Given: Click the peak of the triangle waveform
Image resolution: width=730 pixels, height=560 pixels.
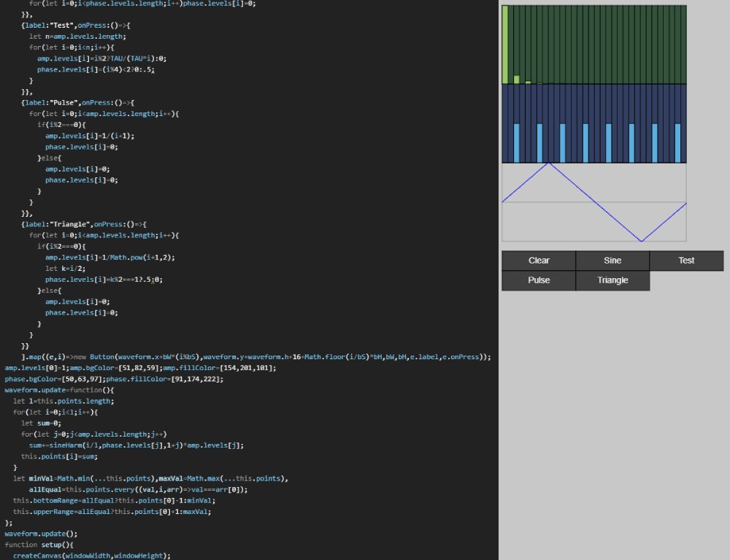Looking at the screenshot, I should pos(548,164).
